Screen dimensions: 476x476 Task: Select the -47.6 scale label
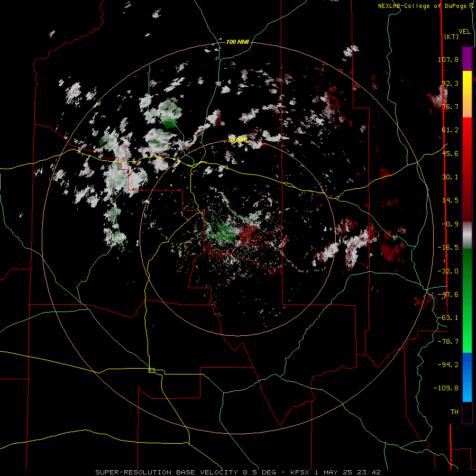coord(448,295)
